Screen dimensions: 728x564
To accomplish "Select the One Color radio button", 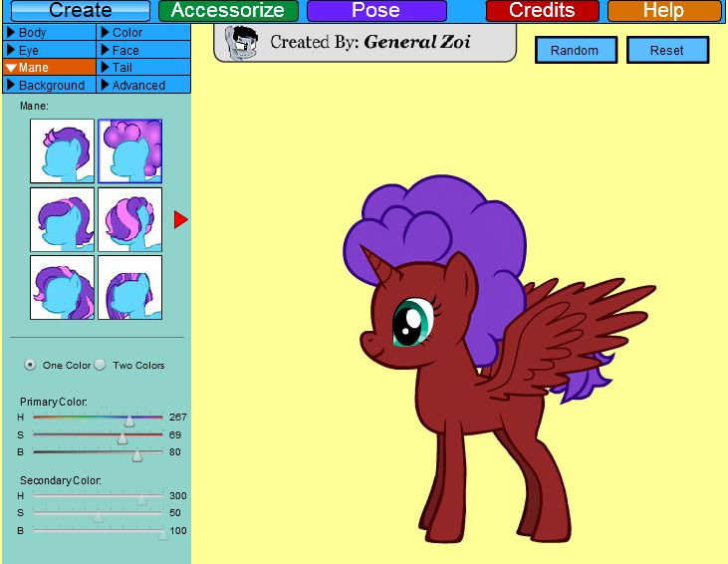I will (30, 365).
